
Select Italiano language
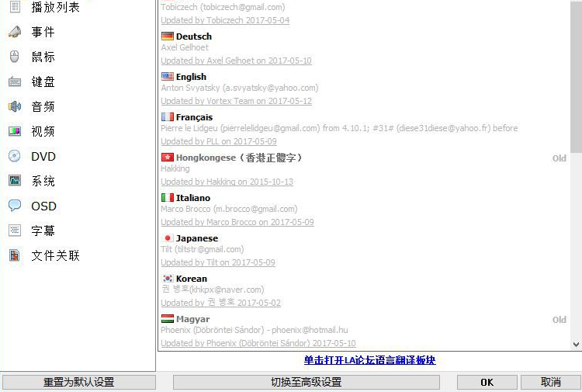tap(193, 198)
